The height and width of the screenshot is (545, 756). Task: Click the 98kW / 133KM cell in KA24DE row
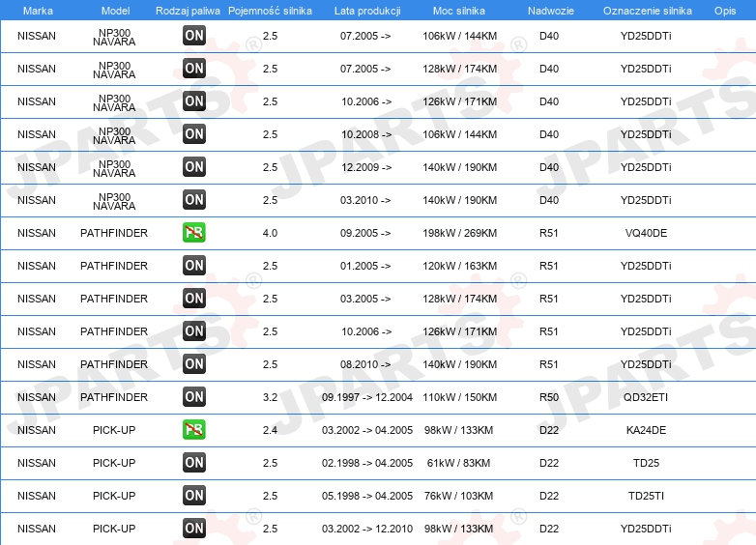[458, 430]
